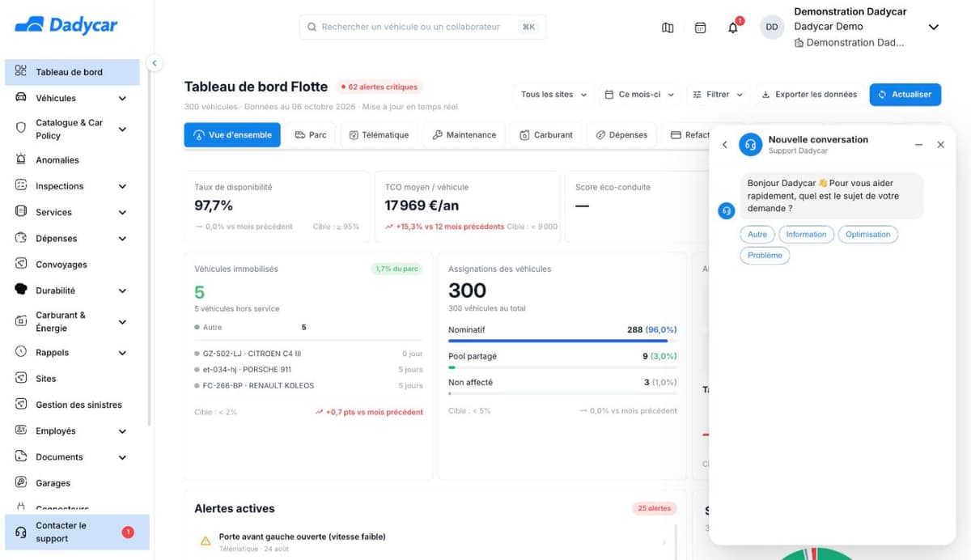Click the 1,7% du parc badge
The height and width of the screenshot is (560, 971).
pyautogui.click(x=396, y=269)
